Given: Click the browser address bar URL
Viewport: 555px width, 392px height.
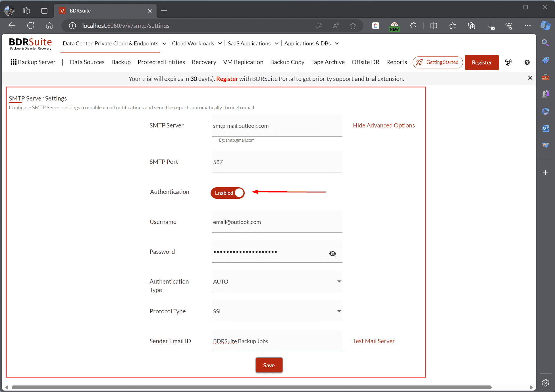Looking at the screenshot, I should [x=126, y=26].
